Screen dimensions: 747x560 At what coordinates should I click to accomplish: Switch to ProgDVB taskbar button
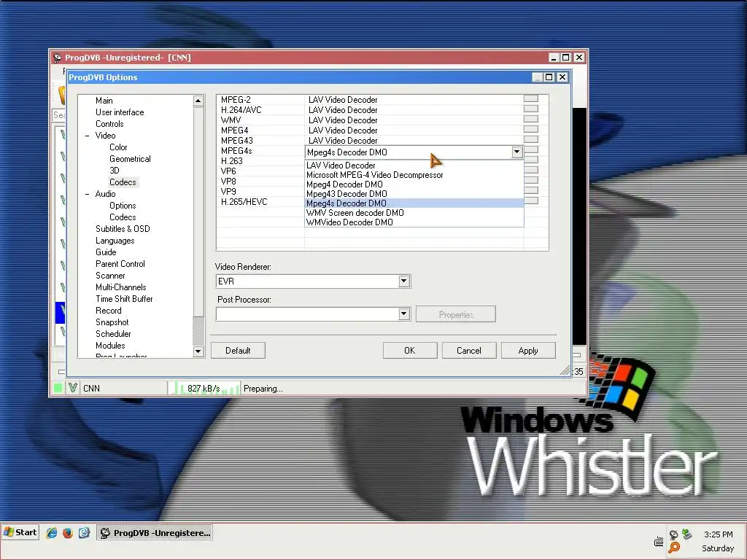(155, 533)
